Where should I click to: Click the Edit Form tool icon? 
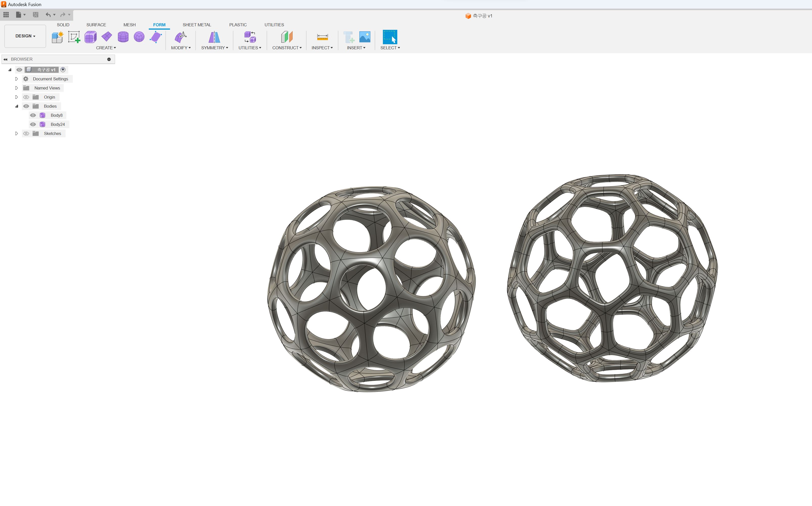coord(181,37)
